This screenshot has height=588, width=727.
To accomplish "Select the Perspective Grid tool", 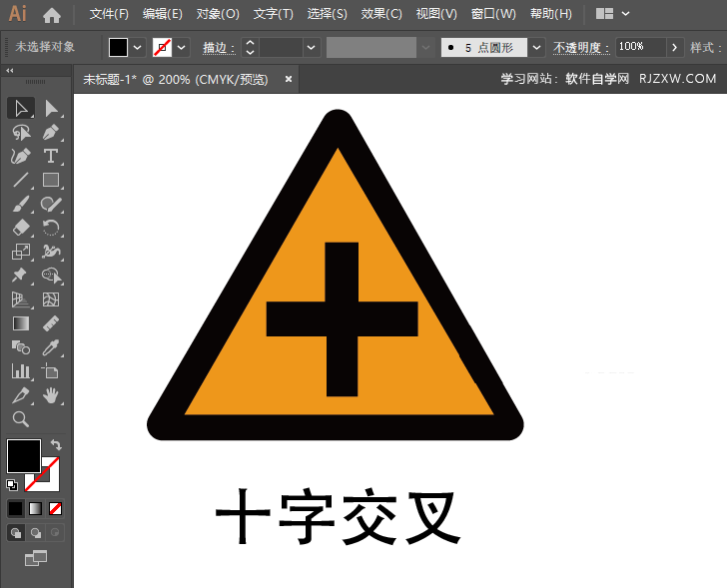I will click(x=20, y=299).
